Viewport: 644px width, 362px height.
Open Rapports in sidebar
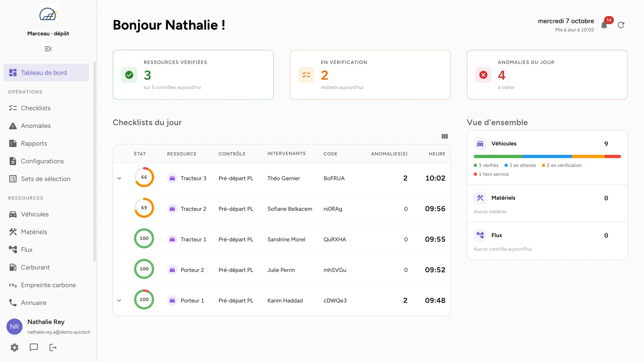[46, 143]
